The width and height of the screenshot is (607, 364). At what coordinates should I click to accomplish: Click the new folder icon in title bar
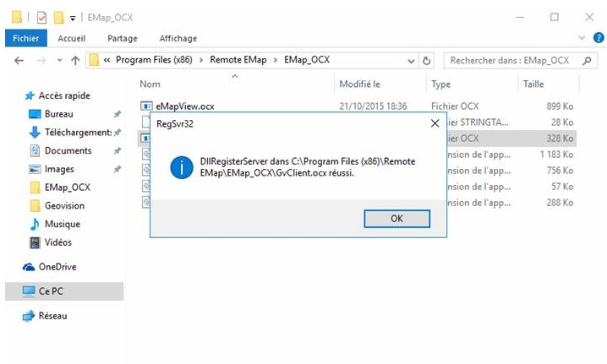[x=59, y=18]
